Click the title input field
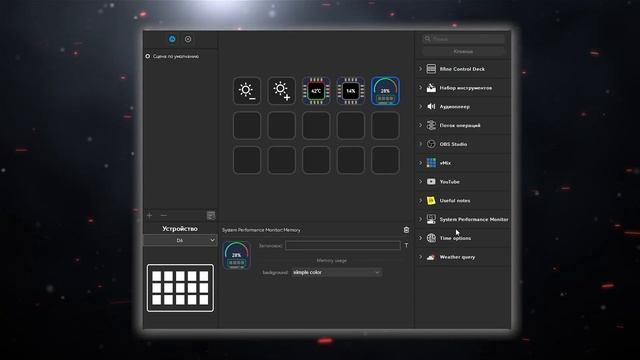The height and width of the screenshot is (360, 640). 343,245
